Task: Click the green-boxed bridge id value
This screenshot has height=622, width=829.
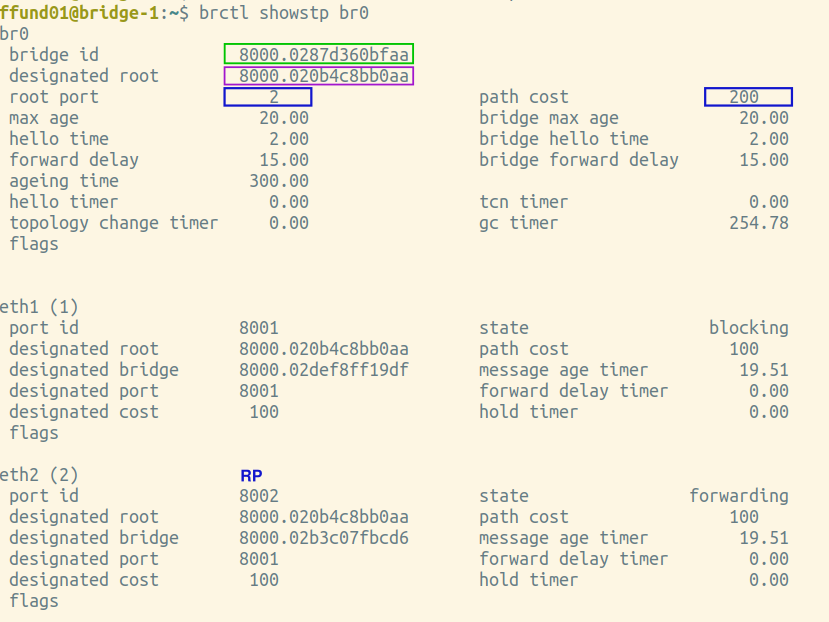Action: tap(319, 54)
